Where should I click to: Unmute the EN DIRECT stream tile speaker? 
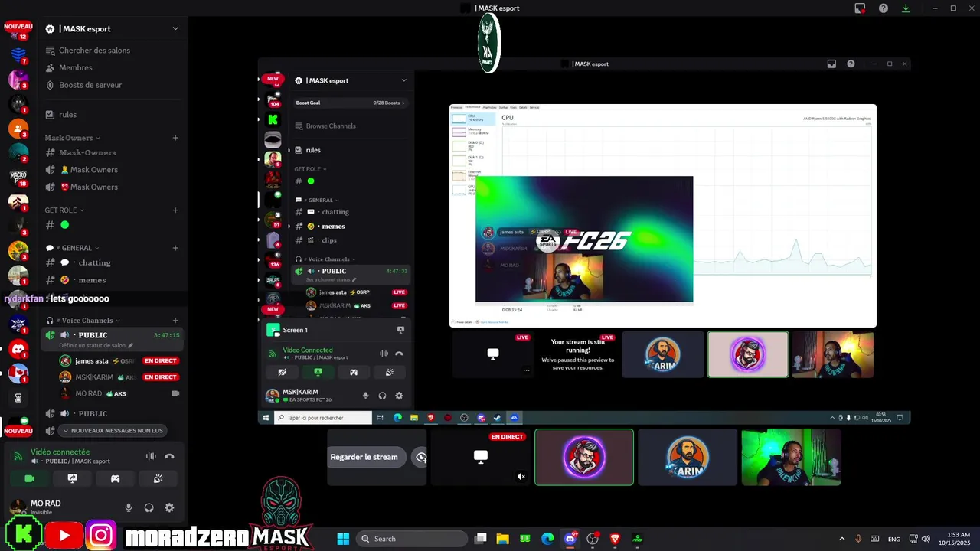click(x=521, y=476)
